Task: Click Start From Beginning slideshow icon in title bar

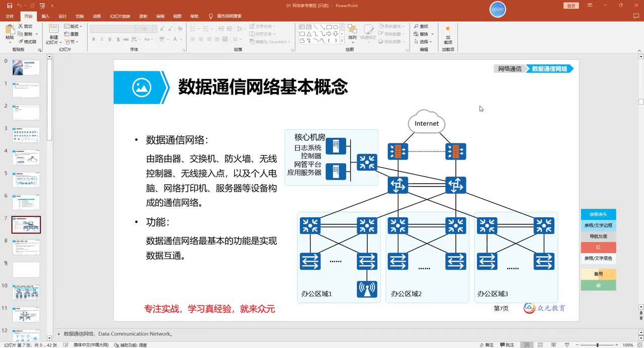Action: click(x=42, y=6)
